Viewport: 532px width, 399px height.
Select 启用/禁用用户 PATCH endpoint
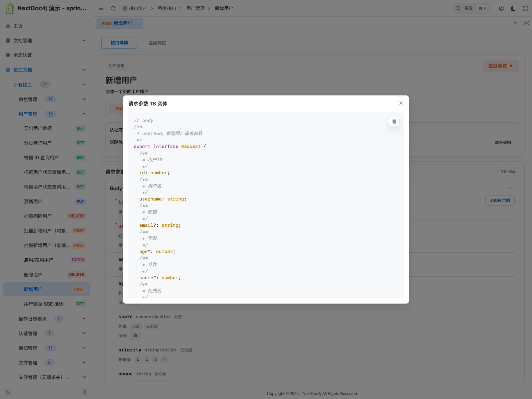tap(46, 260)
